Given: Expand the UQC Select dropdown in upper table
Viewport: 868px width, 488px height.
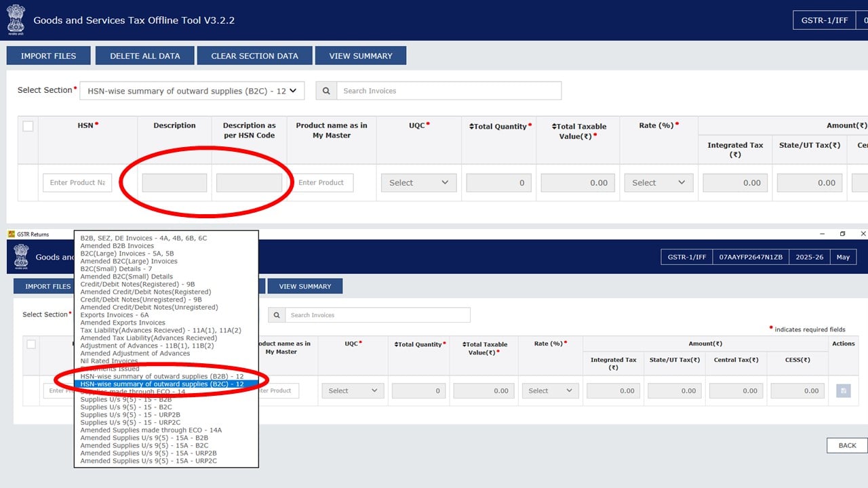Looking at the screenshot, I should [x=418, y=182].
